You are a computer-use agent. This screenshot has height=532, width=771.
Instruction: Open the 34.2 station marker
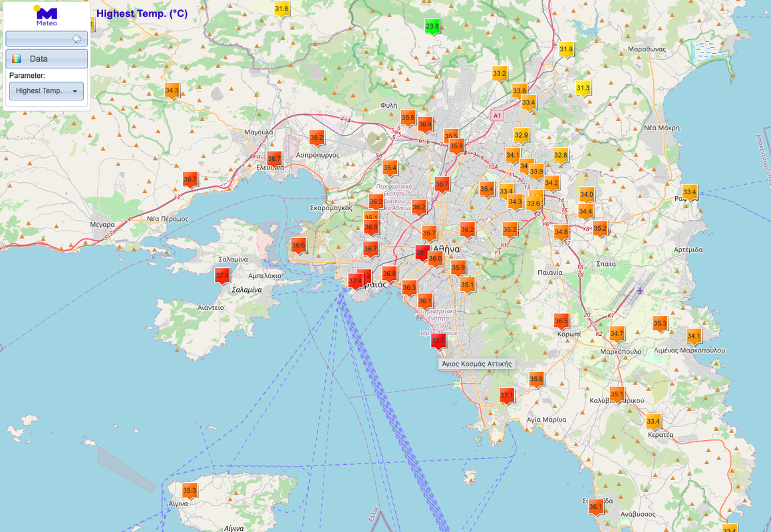tap(551, 183)
